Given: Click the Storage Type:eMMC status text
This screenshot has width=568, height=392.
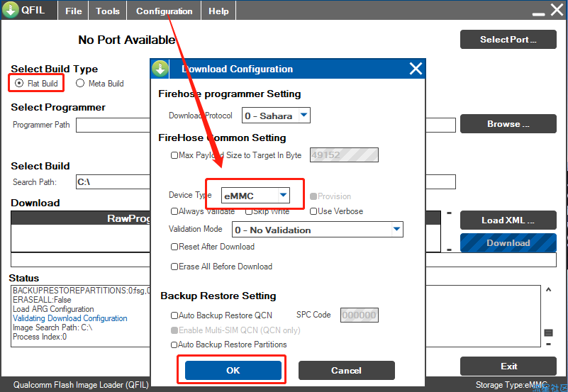Looking at the screenshot, I should pos(511,385).
